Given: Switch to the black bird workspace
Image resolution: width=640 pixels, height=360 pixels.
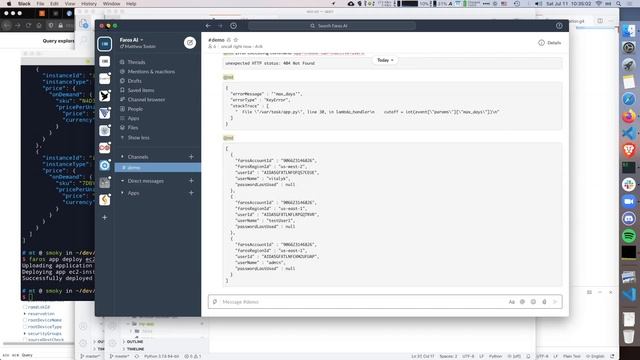Looking at the screenshot, I should point(104,96).
